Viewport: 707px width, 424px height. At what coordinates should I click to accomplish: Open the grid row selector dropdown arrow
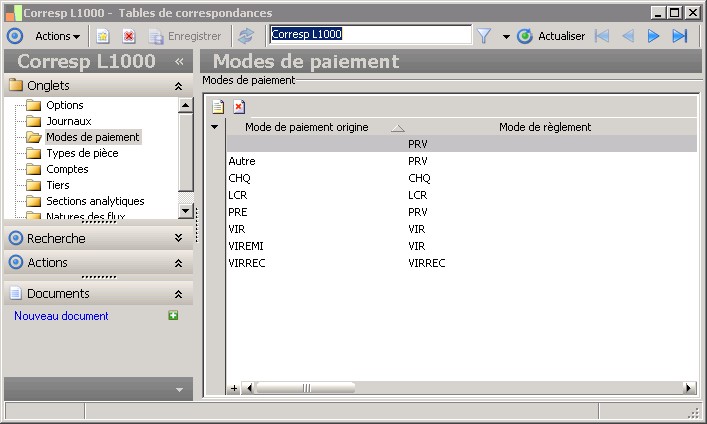(x=215, y=127)
